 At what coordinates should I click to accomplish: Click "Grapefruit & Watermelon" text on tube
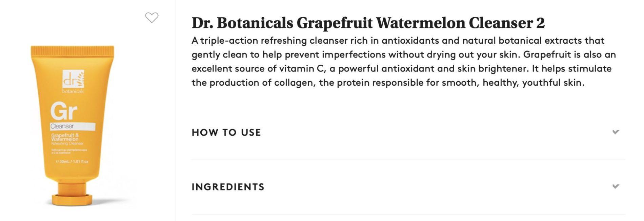point(65,137)
